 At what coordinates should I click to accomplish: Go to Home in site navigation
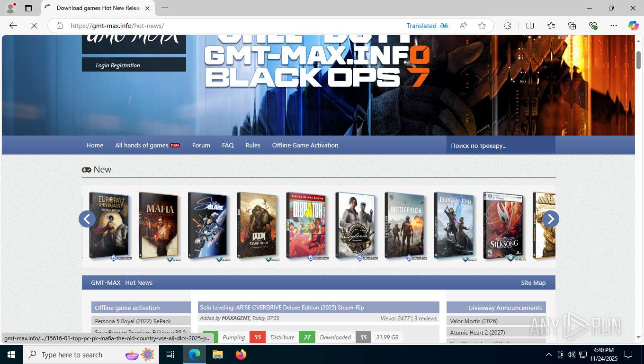95,145
